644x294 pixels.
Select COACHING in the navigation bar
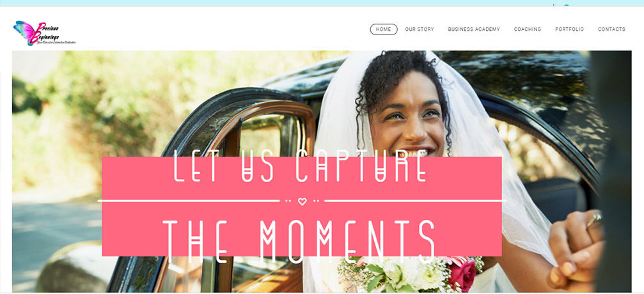tap(528, 29)
